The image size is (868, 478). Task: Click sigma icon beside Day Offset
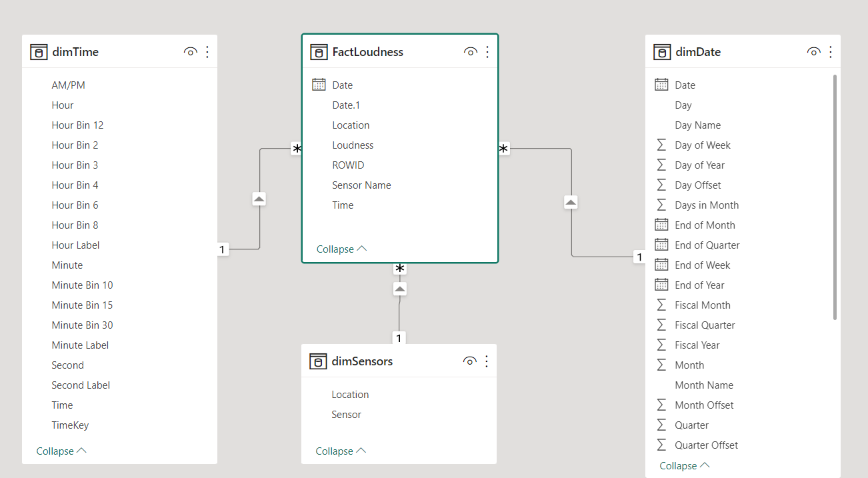pos(661,185)
